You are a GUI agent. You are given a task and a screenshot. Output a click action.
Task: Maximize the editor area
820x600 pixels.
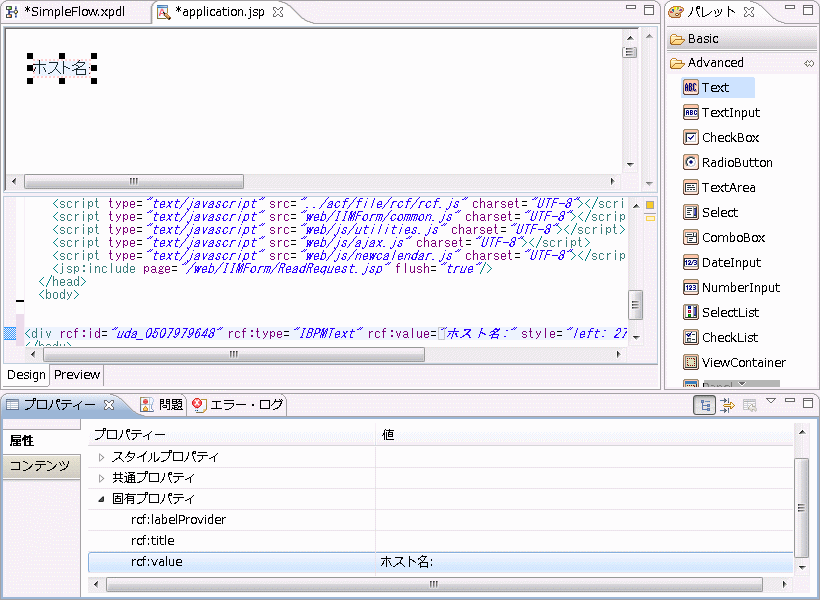(x=649, y=9)
